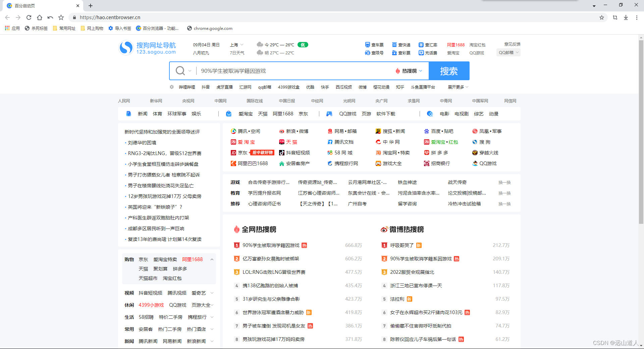Open 常用网址 bookmarks folder
Viewport: 644px width, 349px height.
pos(64,28)
